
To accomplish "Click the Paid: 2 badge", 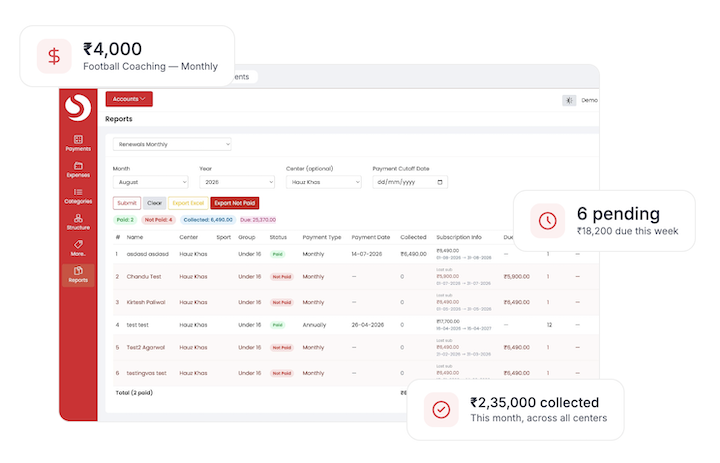I will click(125, 220).
